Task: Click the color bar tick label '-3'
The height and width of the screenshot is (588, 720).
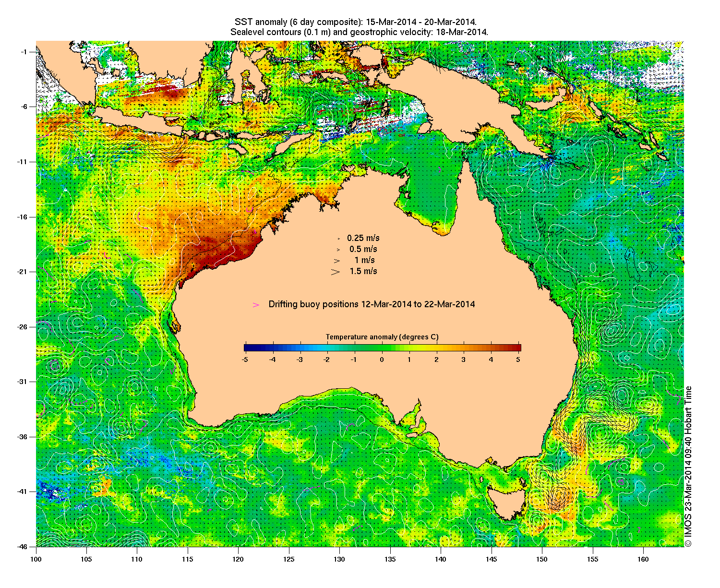Action: (x=300, y=359)
